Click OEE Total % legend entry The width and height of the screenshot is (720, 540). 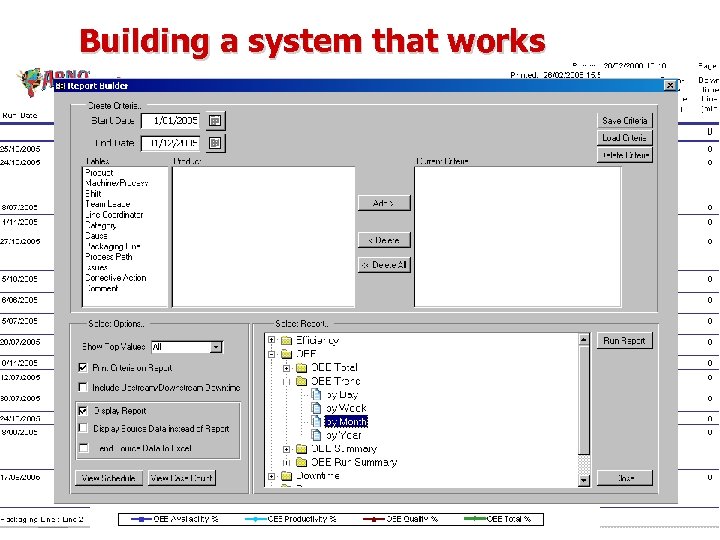[498, 519]
